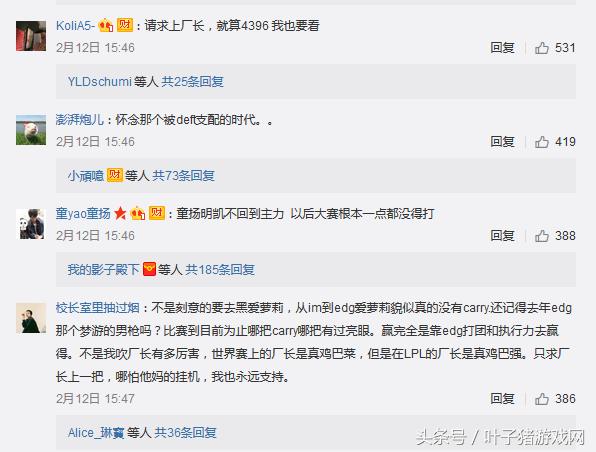The image size is (596, 452).
Task: Click the red envelope icon beside 我的影子殿下
Action: (149, 269)
